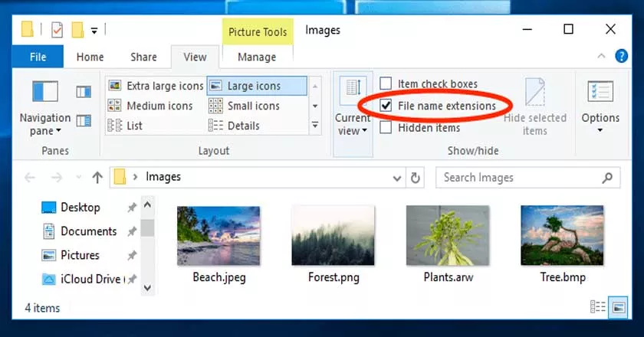
Task: Uncheck File name extensions
Action: (385, 106)
